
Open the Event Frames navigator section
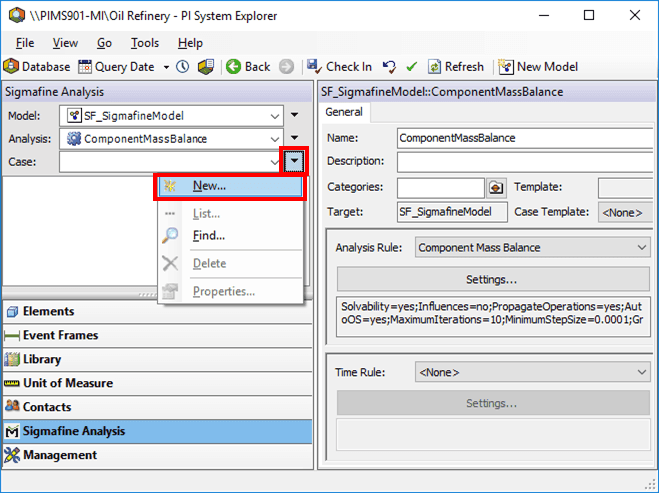[158, 335]
